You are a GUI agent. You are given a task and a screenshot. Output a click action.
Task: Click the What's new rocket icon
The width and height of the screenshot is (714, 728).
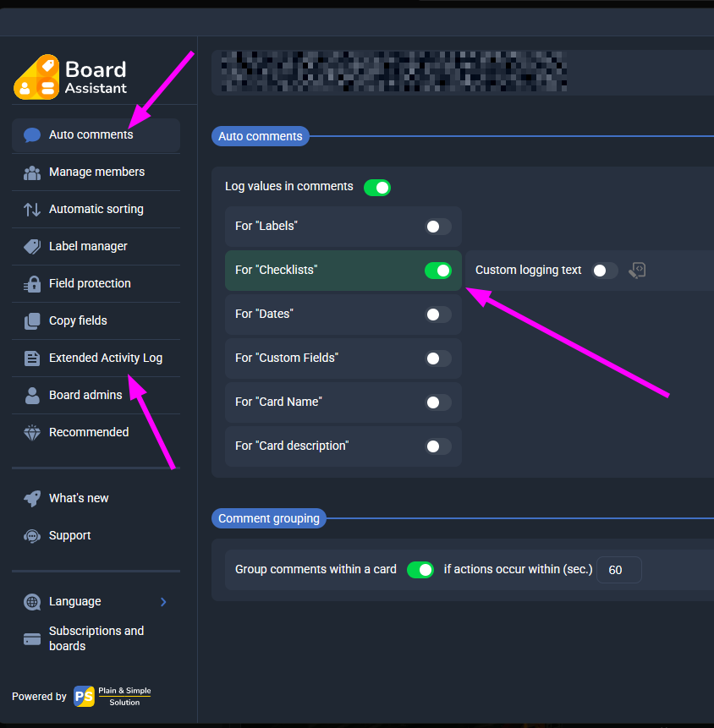click(x=32, y=499)
